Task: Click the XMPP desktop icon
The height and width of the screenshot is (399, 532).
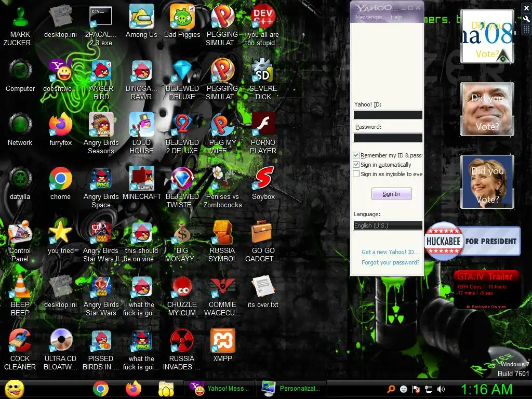Action: pyautogui.click(x=222, y=345)
